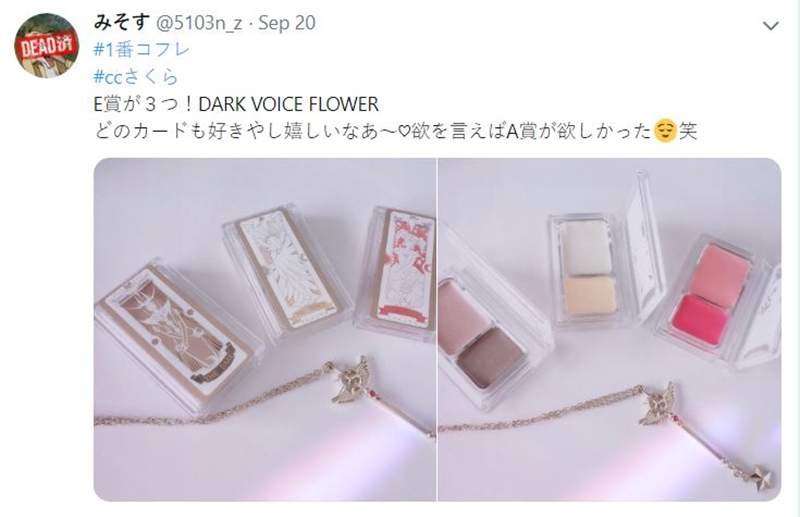Open the #ccさくら hashtag
This screenshot has height=517, width=800.
pyautogui.click(x=136, y=77)
